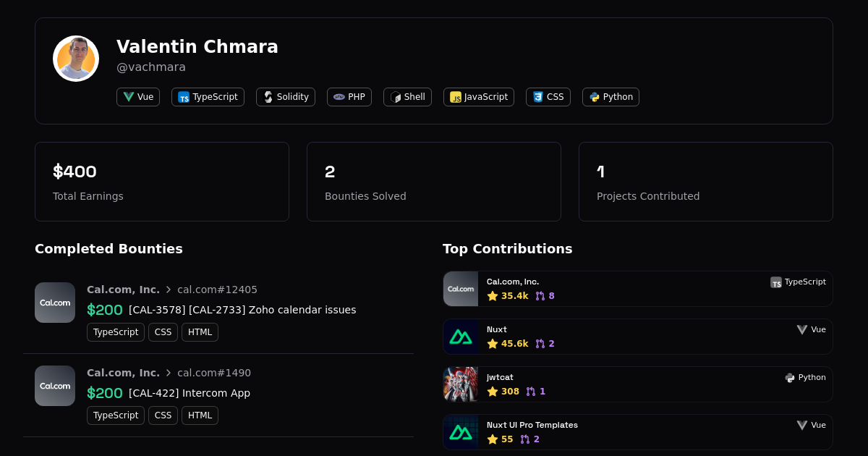
Task: Select the Vue language tag
Action: 138,97
